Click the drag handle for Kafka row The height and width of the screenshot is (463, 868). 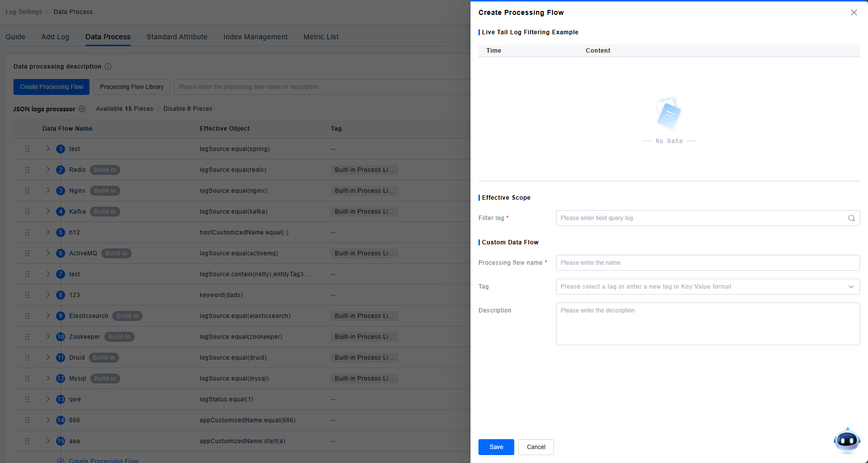[27, 212]
